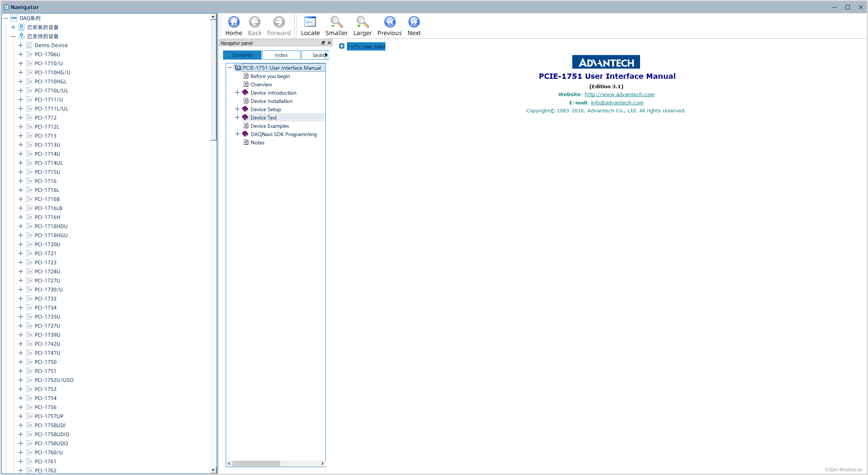Viewport: 868px width, 475px height.
Task: Go to Next topic icon
Action: click(x=414, y=22)
